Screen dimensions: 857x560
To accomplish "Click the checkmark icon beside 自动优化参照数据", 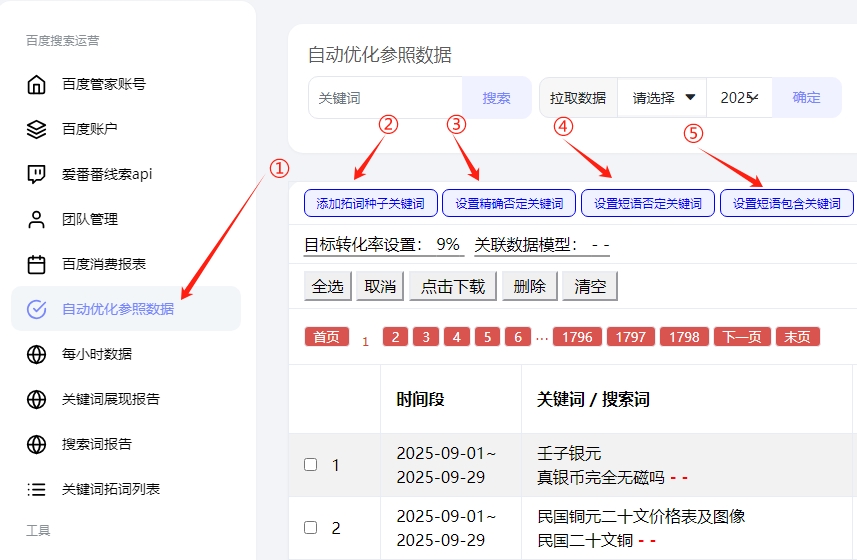I will point(37,309).
